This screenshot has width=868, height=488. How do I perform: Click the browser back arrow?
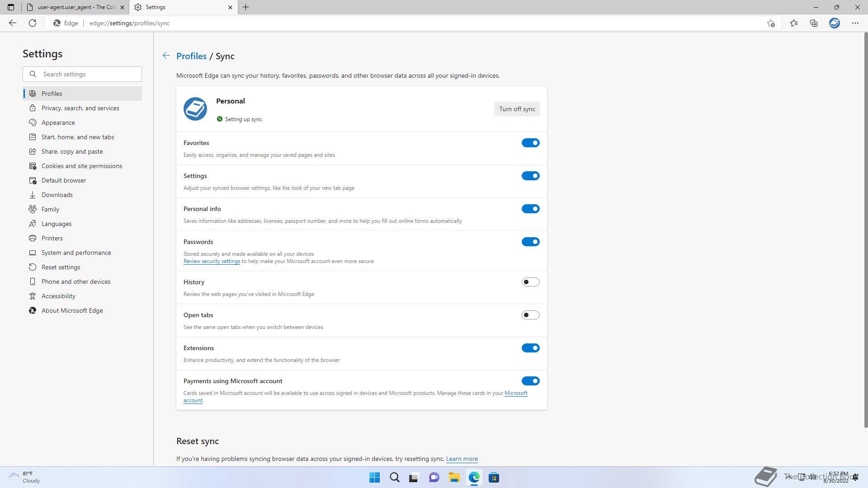tap(13, 23)
